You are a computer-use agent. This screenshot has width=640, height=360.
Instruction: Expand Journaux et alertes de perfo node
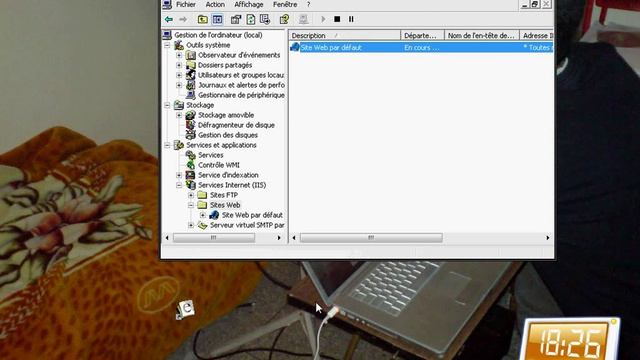[x=179, y=85]
